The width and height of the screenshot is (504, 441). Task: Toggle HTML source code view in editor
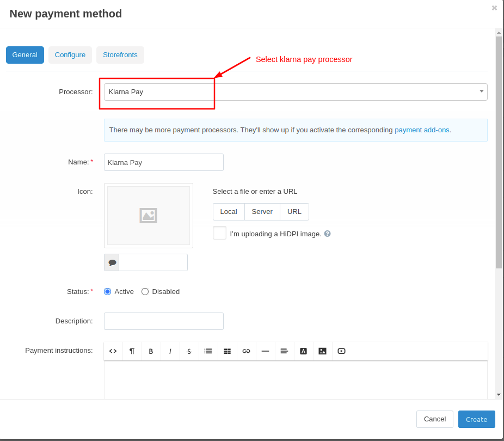[x=113, y=351]
